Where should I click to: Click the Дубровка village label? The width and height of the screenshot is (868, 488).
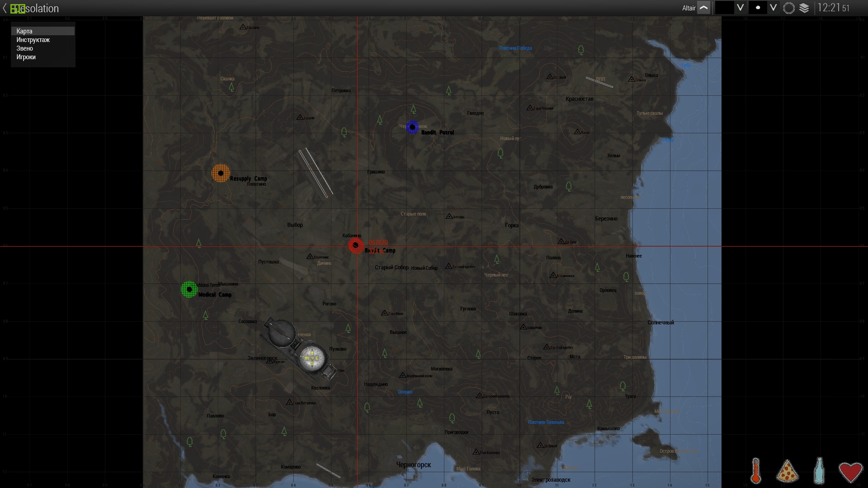pyautogui.click(x=543, y=187)
